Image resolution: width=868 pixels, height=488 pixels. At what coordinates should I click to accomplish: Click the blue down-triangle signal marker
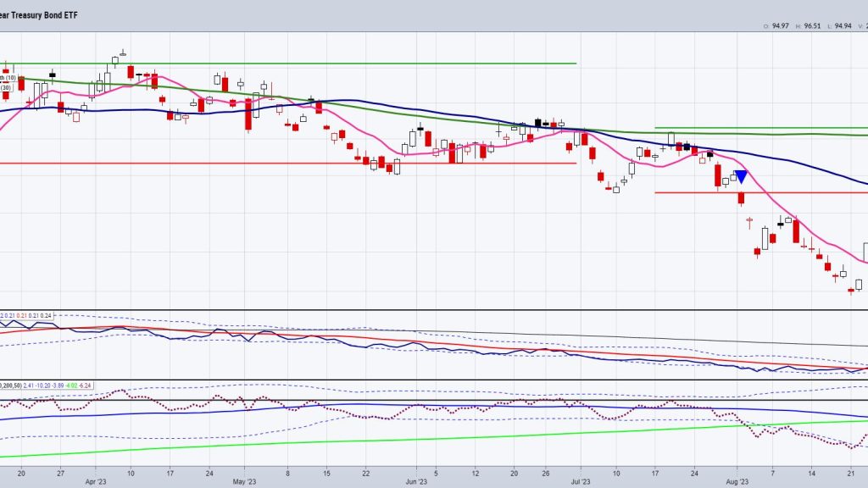click(741, 177)
